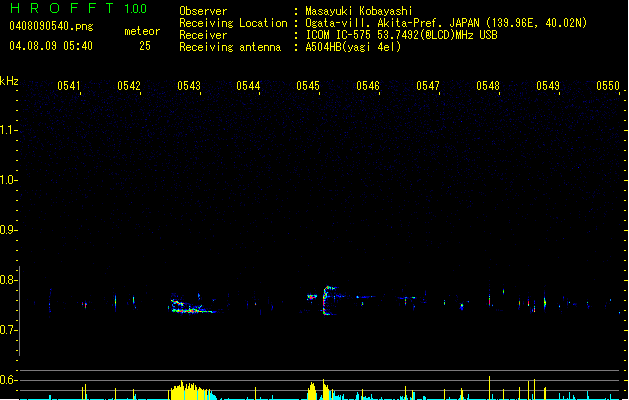This screenshot has height=400, width=629.
Task: Click the 0545 time marker
Action: click(308, 86)
